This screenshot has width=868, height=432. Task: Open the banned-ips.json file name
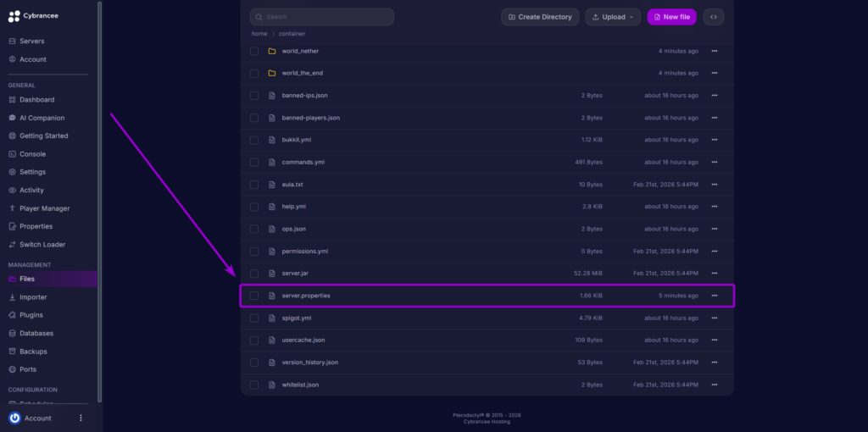coord(304,95)
